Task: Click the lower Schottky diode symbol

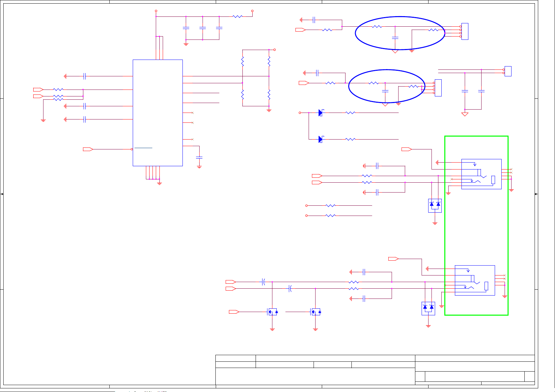Action: click(x=321, y=139)
